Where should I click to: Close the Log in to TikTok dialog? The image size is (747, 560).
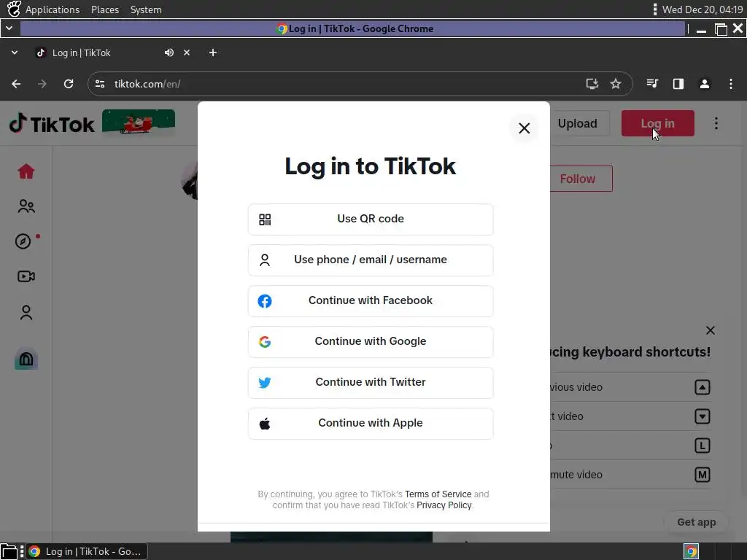click(524, 128)
